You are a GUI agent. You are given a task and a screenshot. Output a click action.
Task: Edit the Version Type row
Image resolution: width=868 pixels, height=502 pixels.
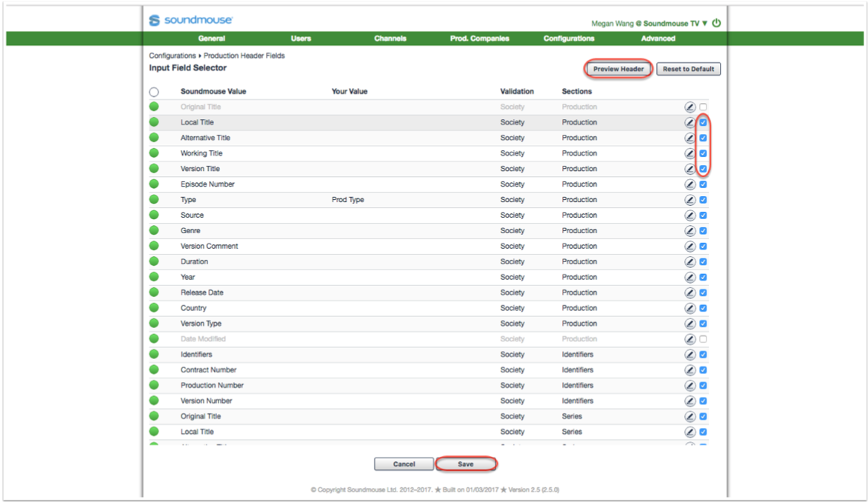pyautogui.click(x=690, y=324)
